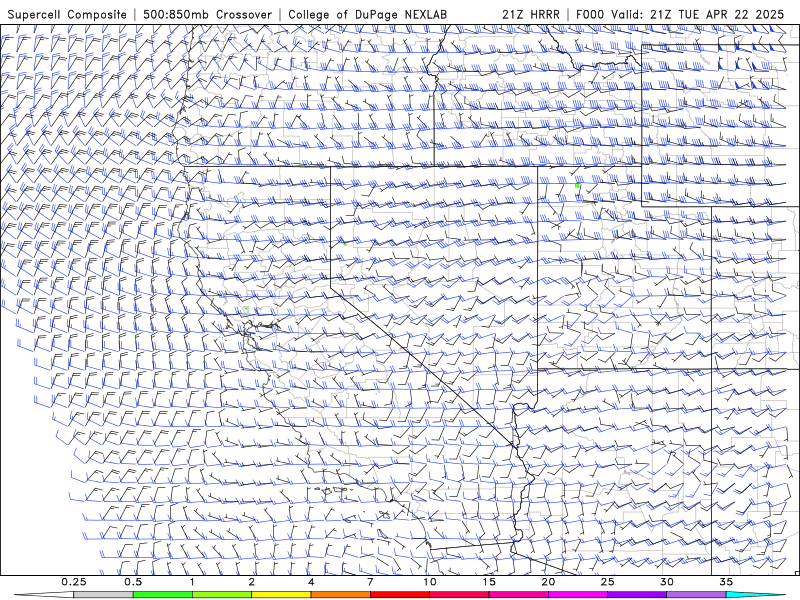Click the '30' colorbar label
800x600 pixels.
[x=666, y=582]
